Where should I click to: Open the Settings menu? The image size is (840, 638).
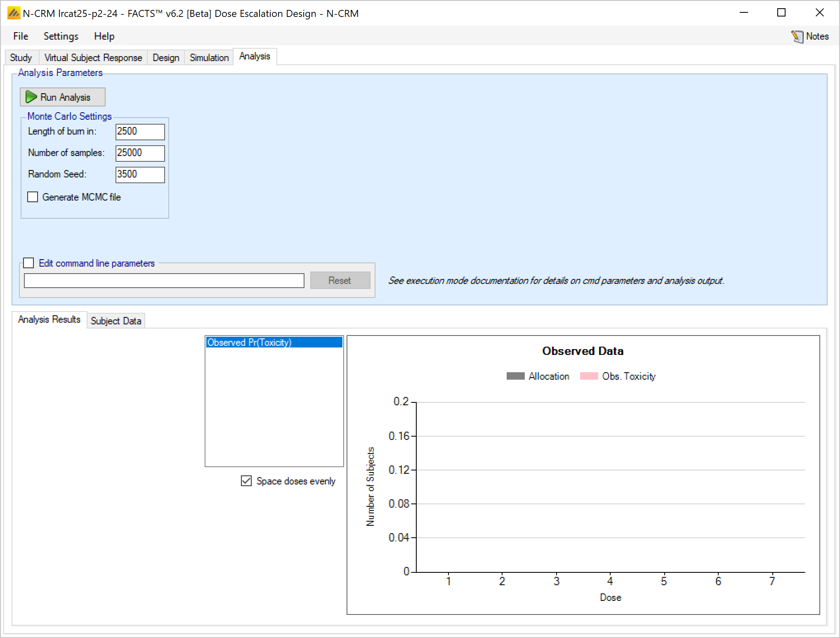61,36
